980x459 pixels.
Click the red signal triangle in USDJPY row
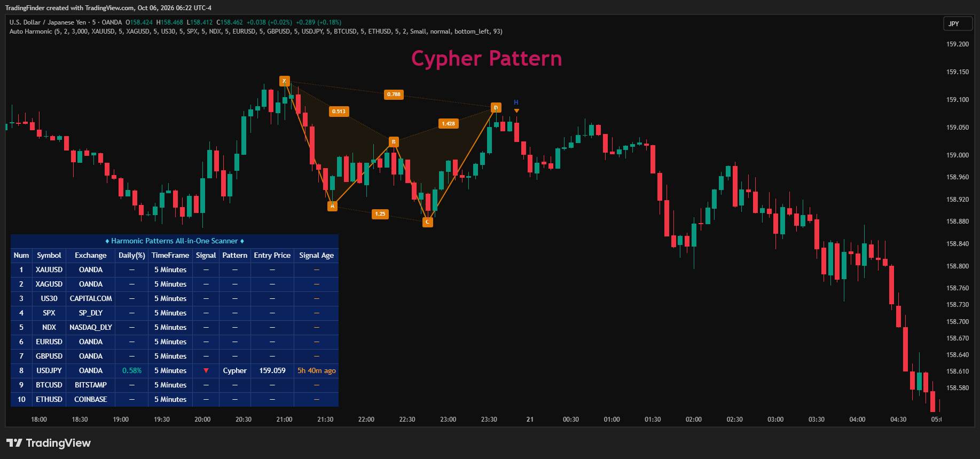click(x=206, y=370)
